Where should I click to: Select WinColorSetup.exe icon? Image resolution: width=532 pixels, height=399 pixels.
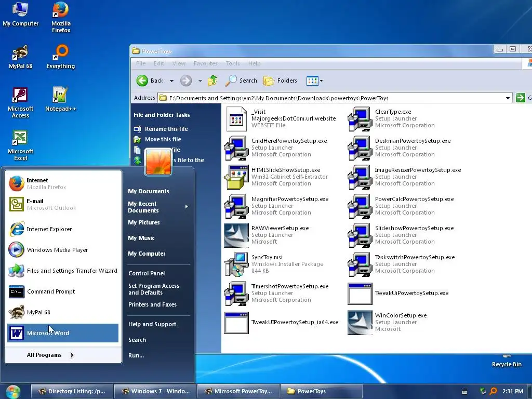[x=360, y=323]
